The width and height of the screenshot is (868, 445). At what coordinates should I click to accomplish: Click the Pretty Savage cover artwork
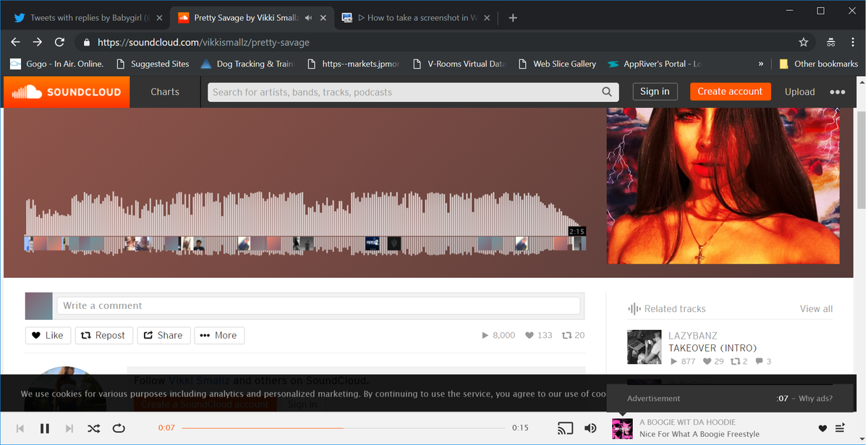point(723,186)
